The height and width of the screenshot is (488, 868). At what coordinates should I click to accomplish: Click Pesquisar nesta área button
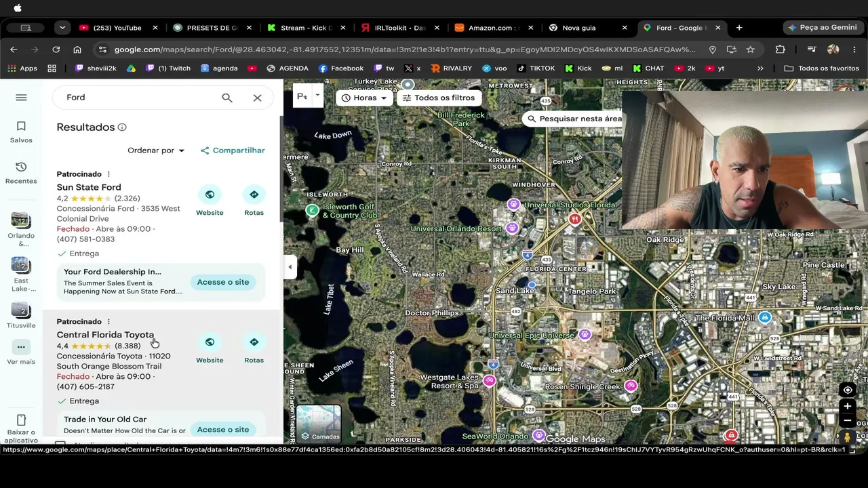574,119
